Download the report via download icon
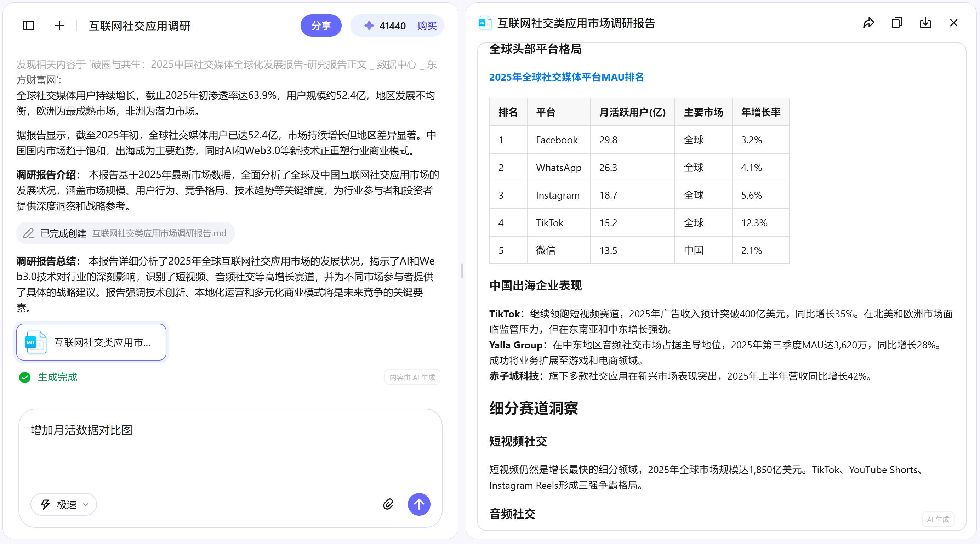The height and width of the screenshot is (544, 980). (x=925, y=23)
